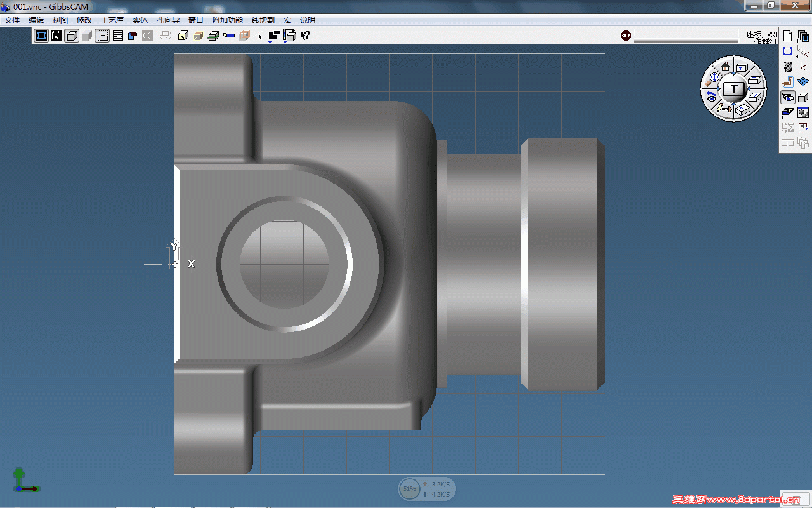Click the gray crescent shape icon

coord(148,36)
